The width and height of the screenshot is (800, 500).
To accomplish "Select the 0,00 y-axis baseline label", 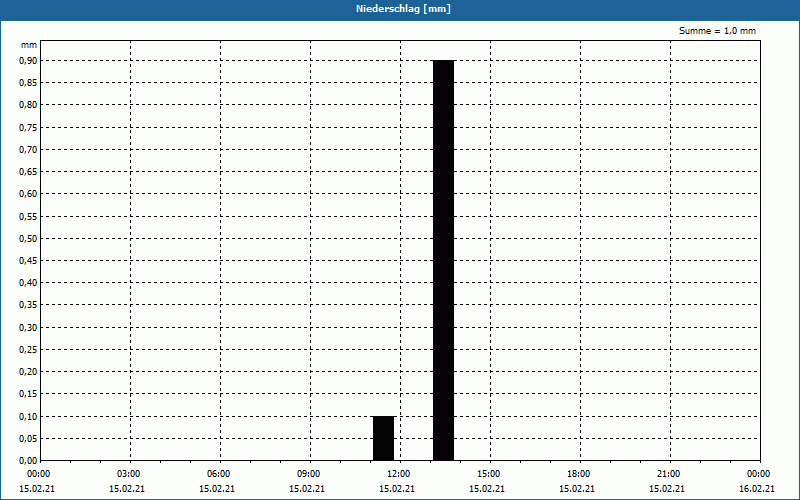I will pyautogui.click(x=28, y=461).
